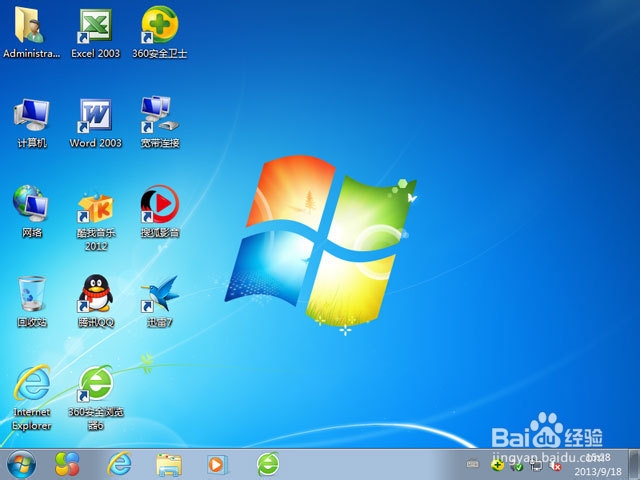Click the muted volume speaker icon

click(x=556, y=465)
